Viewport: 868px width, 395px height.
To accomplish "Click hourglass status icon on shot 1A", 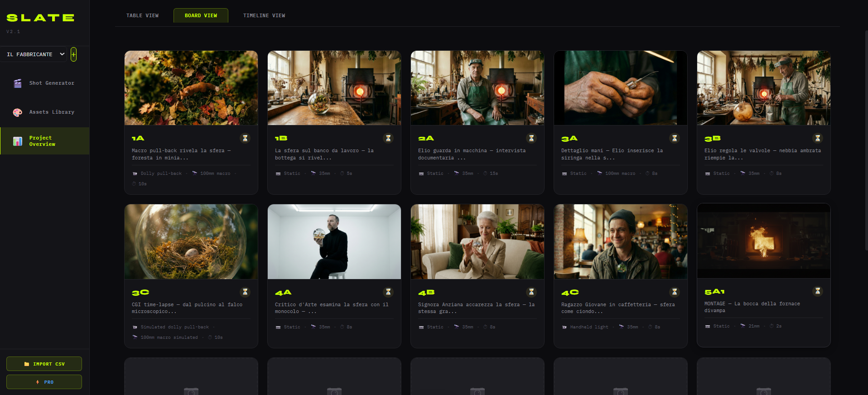I will point(245,138).
